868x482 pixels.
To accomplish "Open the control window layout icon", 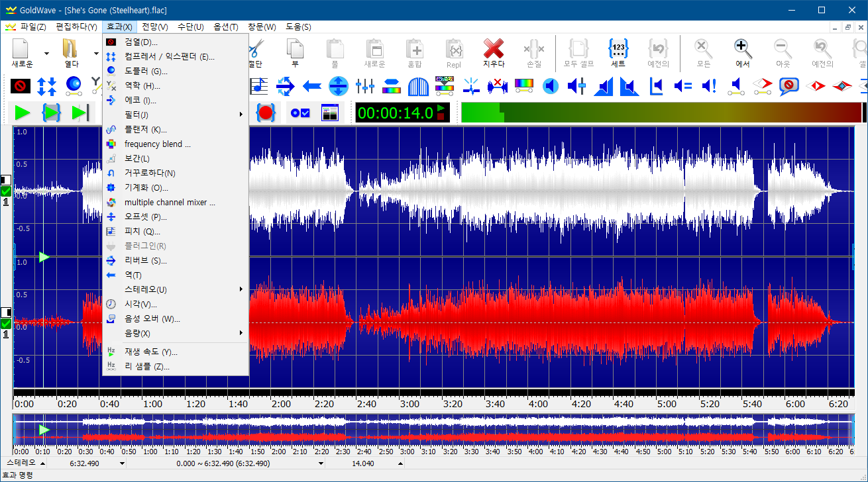I will [x=330, y=113].
